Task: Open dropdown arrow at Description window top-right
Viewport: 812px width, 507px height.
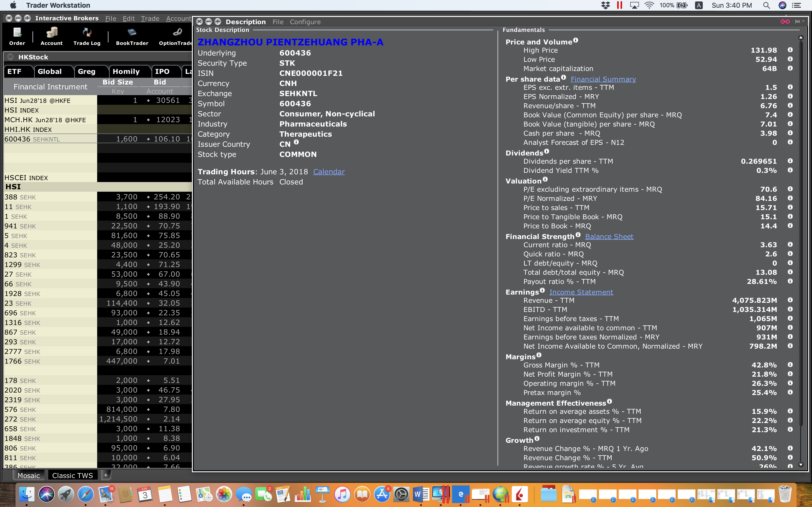Action: tap(803, 21)
